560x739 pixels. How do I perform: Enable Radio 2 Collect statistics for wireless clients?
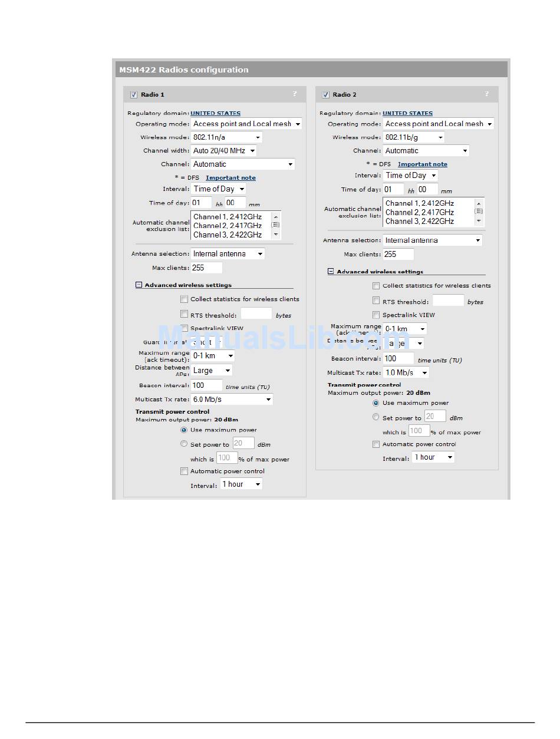(x=376, y=285)
